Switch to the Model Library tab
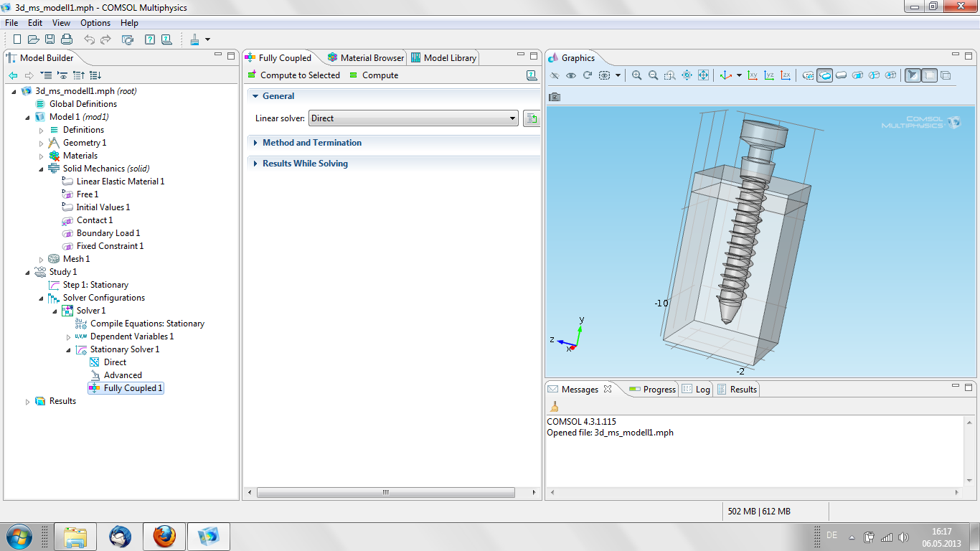Image resolution: width=980 pixels, height=551 pixels. tap(443, 58)
